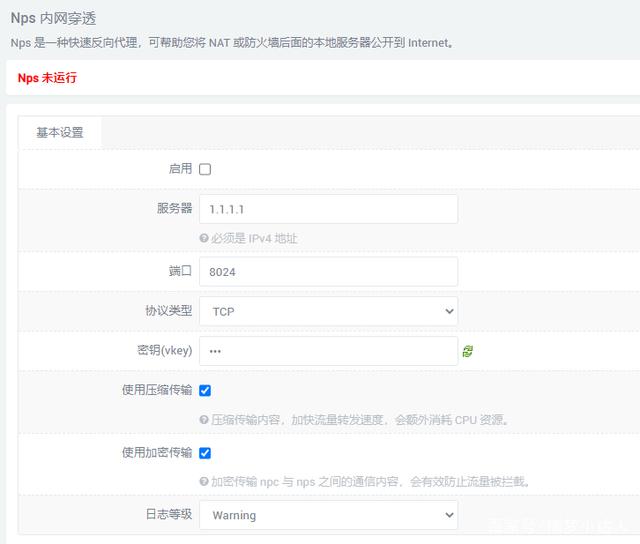This screenshot has height=544, width=640.
Task: Focus the 服务器 field showing 1.1.1.1
Action: pos(329,209)
